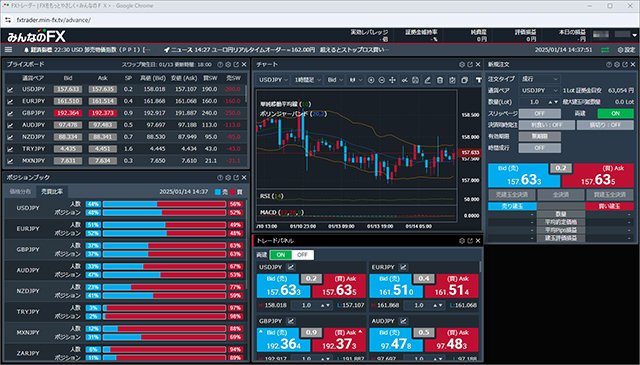Adjust 数量(Lot) stepper in new order panel
The height and width of the screenshot is (365, 640).
tap(553, 102)
